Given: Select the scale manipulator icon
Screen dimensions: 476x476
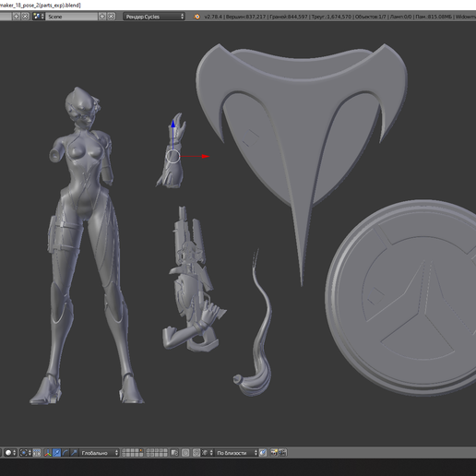Looking at the screenshot, I should tap(74, 453).
